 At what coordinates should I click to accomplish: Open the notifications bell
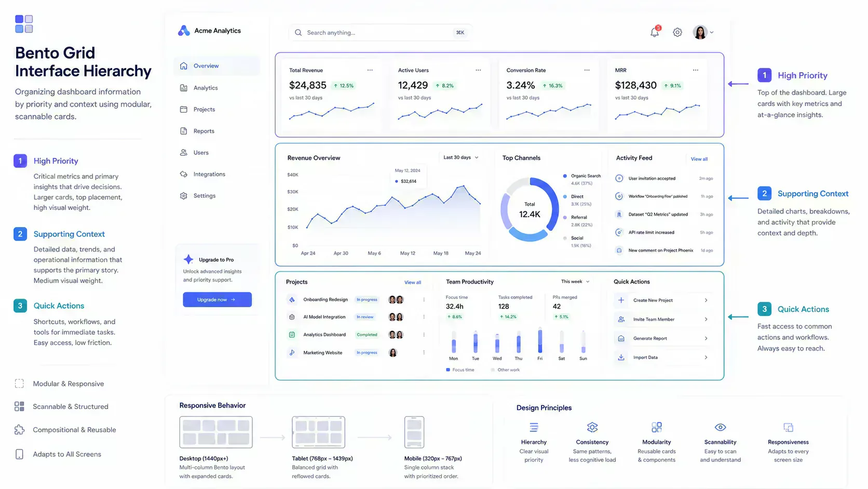tap(655, 32)
